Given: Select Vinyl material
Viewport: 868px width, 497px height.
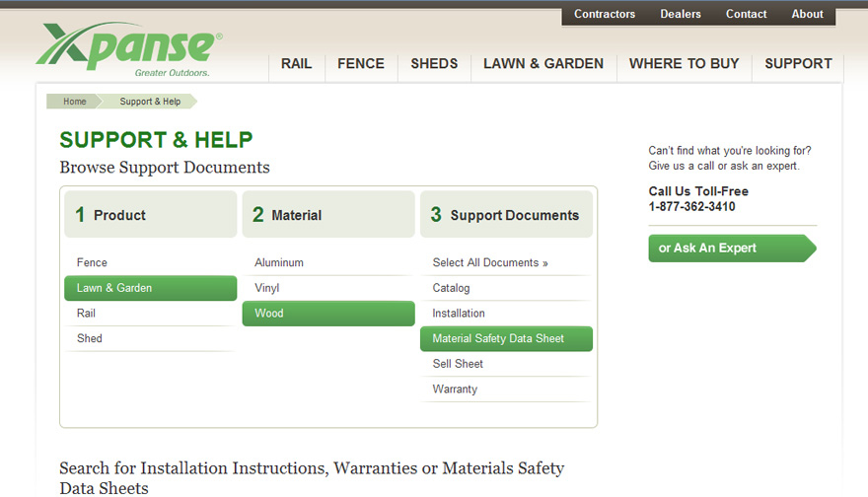Looking at the screenshot, I should click(x=328, y=288).
